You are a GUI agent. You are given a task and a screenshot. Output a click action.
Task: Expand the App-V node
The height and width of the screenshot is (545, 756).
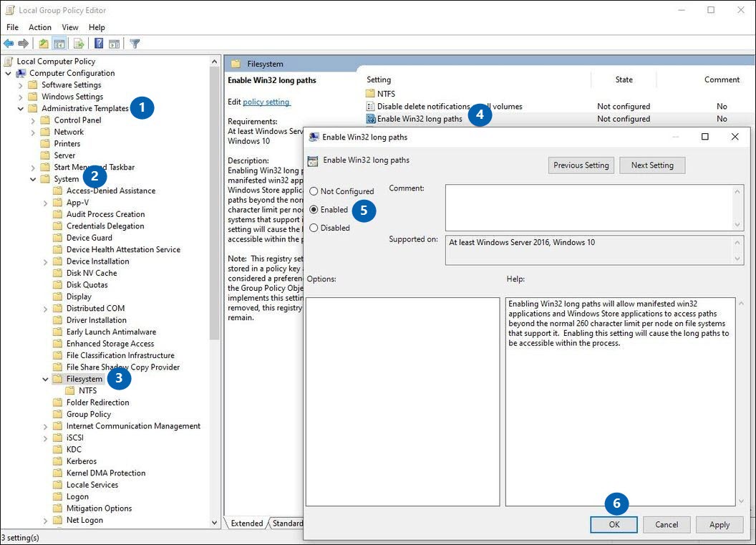tap(45, 203)
